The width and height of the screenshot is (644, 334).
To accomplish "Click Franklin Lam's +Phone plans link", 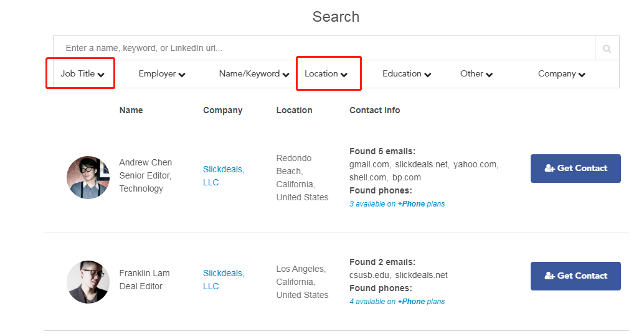I will pyautogui.click(x=421, y=302).
